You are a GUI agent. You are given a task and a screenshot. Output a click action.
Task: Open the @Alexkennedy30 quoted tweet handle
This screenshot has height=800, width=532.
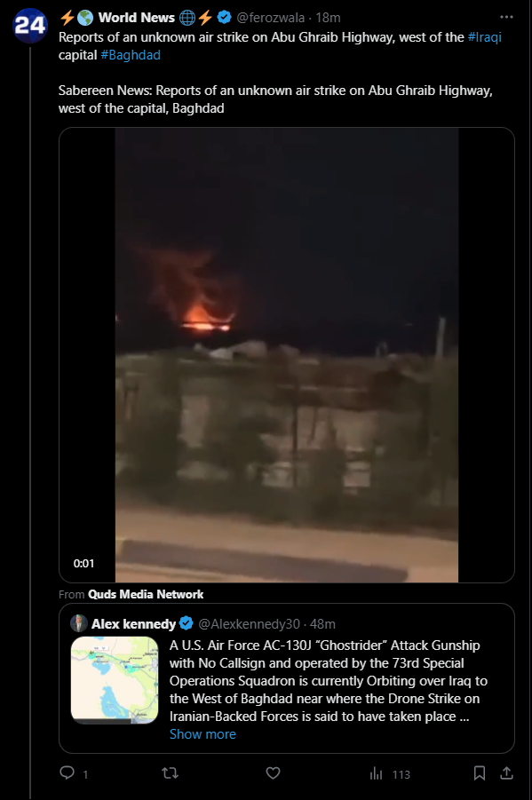point(249,623)
